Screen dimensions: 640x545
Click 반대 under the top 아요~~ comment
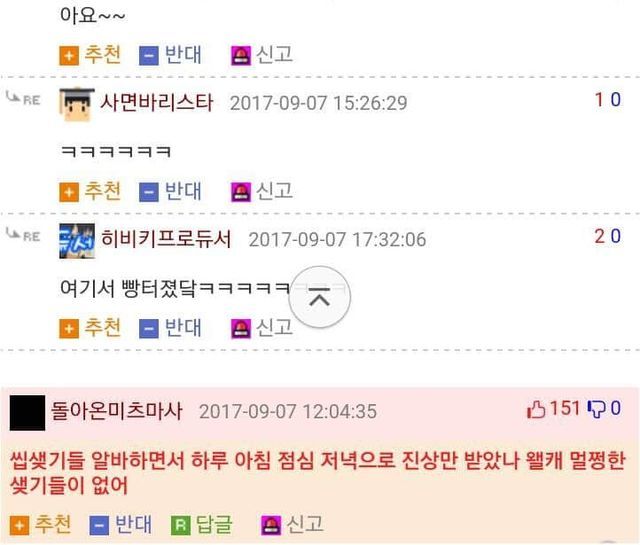pos(183,55)
